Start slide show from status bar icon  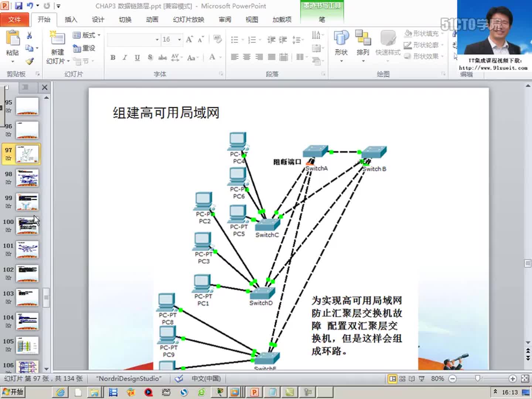(x=422, y=379)
